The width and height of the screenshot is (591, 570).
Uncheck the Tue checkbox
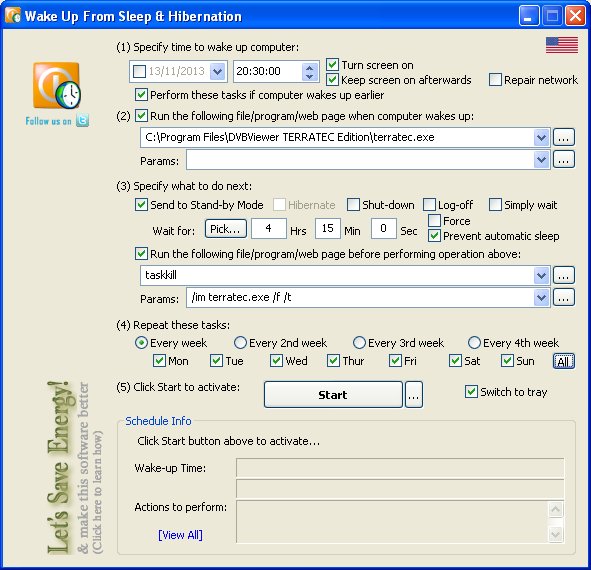(x=216, y=361)
